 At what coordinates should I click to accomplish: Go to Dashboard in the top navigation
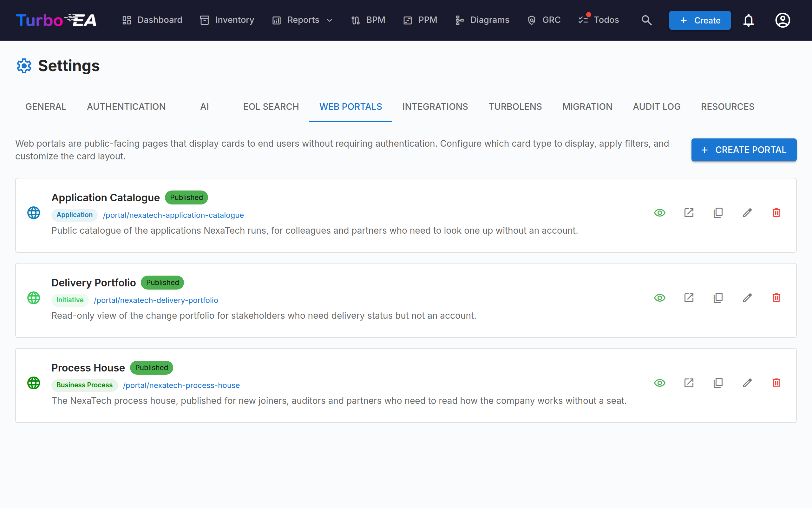click(x=152, y=20)
